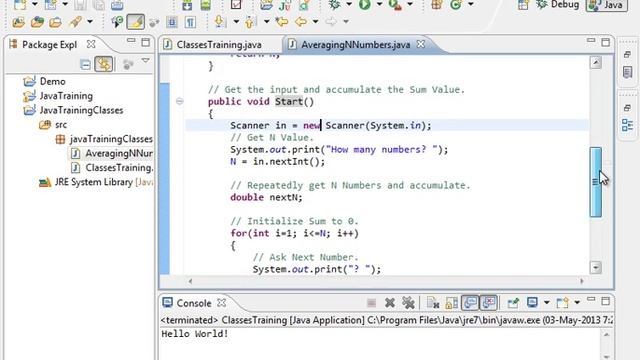Screen dimensions: 640x360
Task: Open the Debug configurations dropdown arrow
Action: tap(349, 4)
